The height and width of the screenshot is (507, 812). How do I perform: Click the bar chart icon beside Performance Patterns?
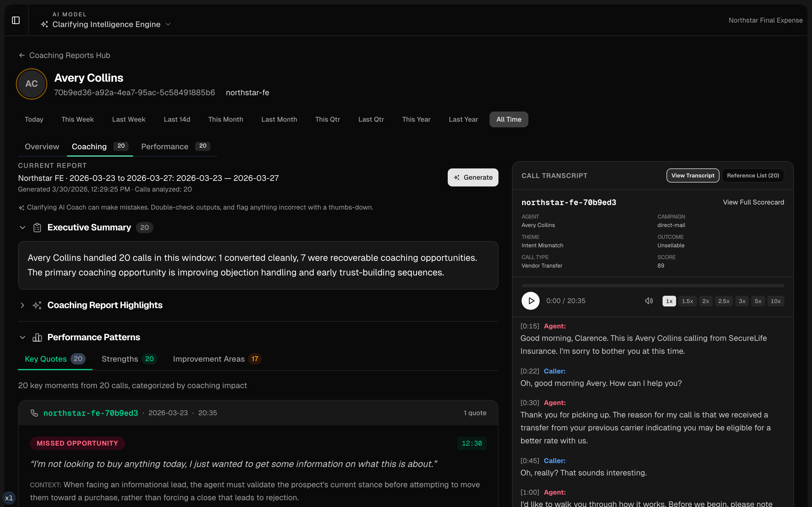(37, 337)
